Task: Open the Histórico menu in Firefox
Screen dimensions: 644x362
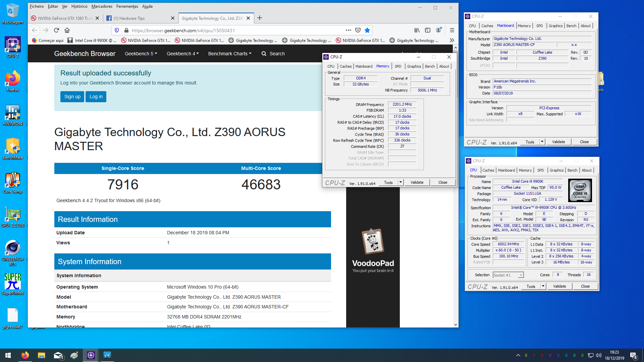Action: point(79,6)
